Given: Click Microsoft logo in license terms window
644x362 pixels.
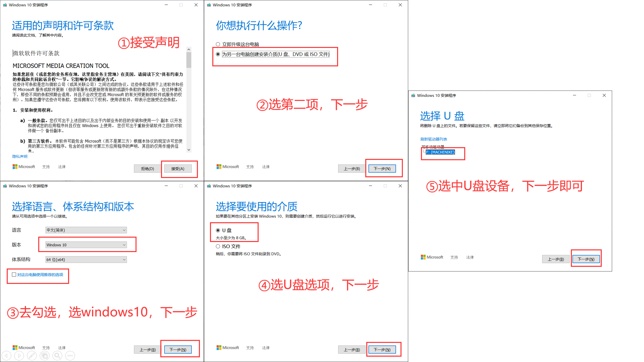Looking at the screenshot, I should point(23,167).
